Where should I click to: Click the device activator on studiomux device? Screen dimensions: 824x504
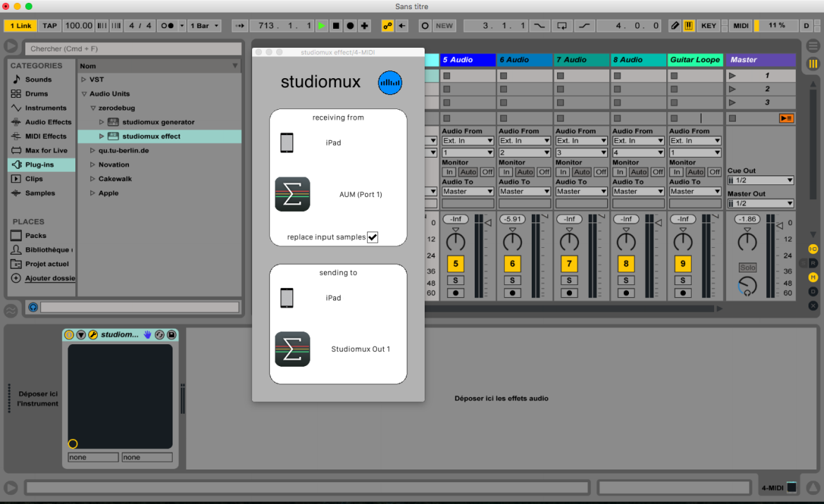coord(69,334)
